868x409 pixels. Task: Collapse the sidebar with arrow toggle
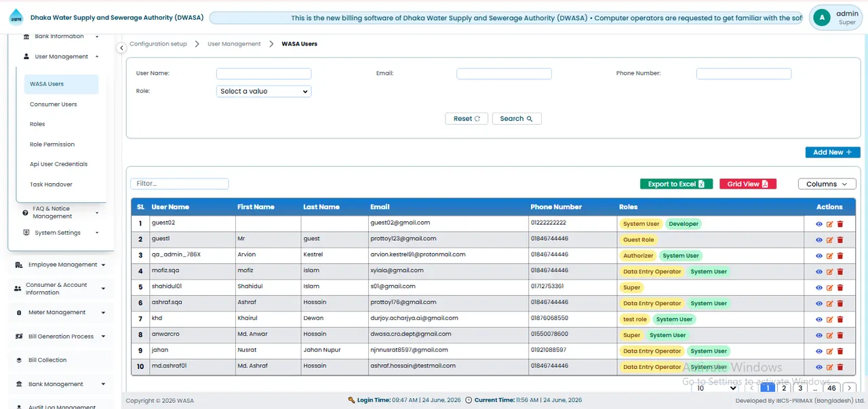121,48
